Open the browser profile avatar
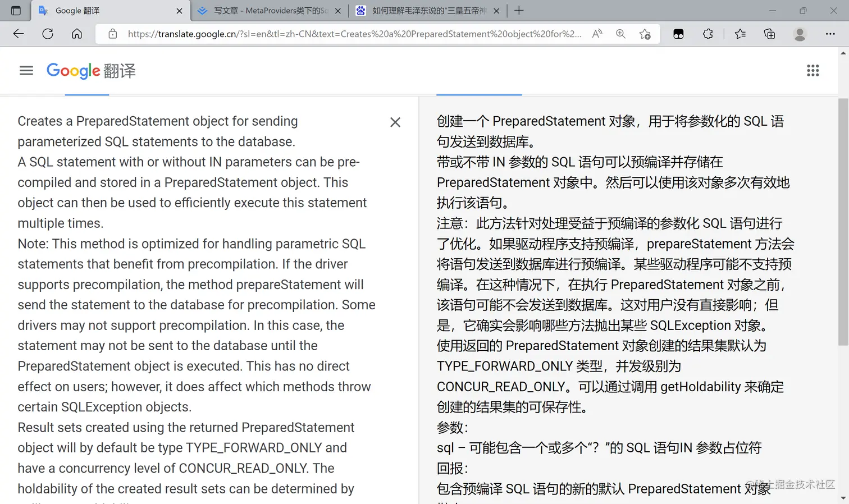Viewport: 849px width, 504px height. click(x=800, y=34)
